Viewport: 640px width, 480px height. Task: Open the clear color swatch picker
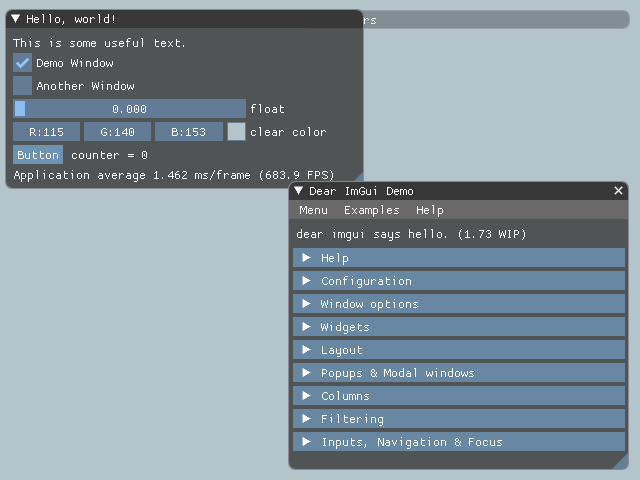tap(236, 132)
